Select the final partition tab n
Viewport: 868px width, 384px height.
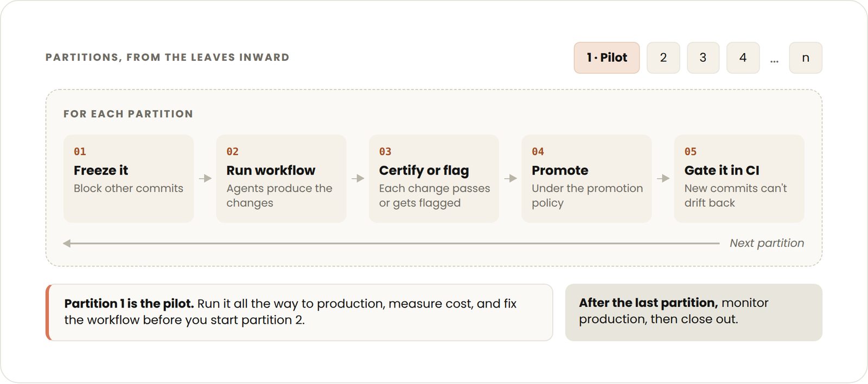pyautogui.click(x=806, y=57)
